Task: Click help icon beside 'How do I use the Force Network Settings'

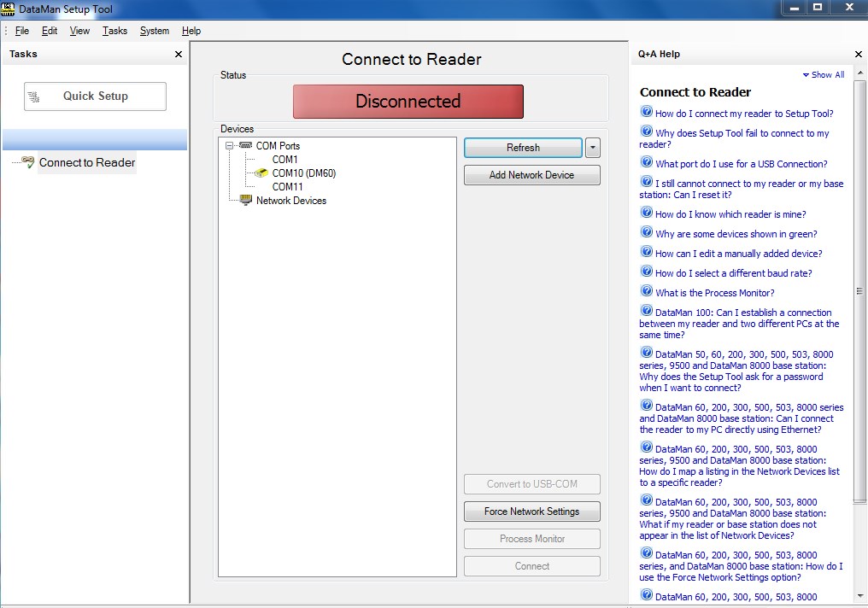Action: [646, 552]
